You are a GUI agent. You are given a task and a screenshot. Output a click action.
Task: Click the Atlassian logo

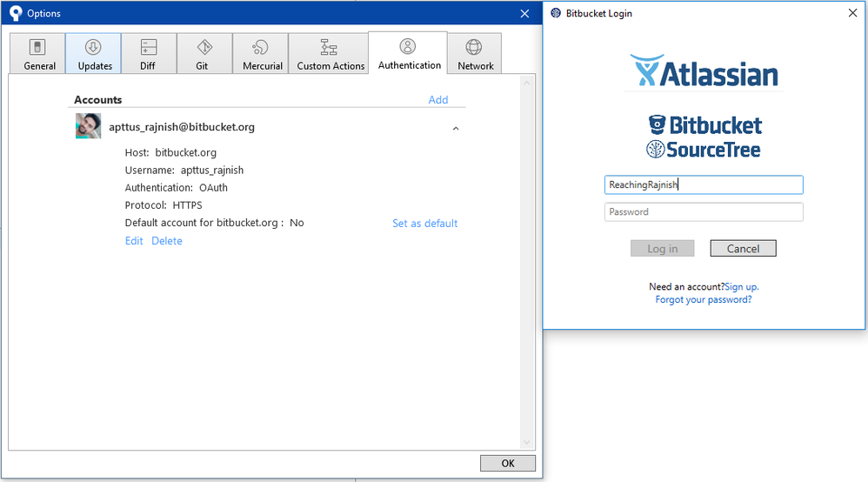tap(704, 71)
